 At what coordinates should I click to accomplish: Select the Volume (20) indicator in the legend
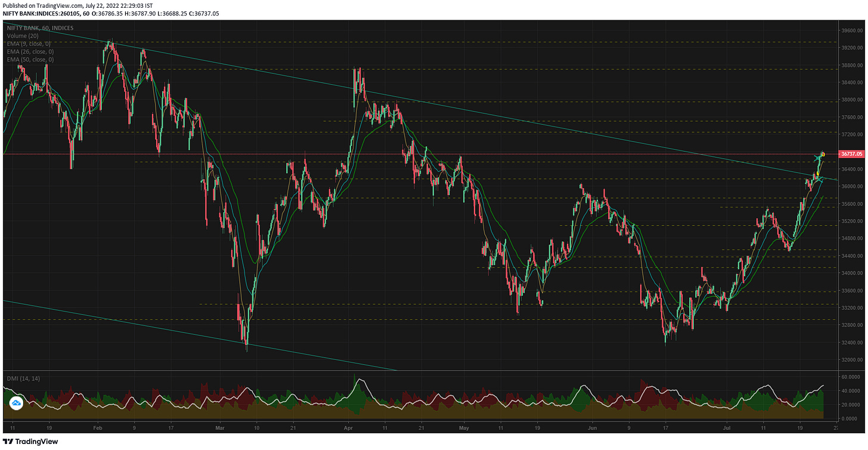click(x=21, y=36)
